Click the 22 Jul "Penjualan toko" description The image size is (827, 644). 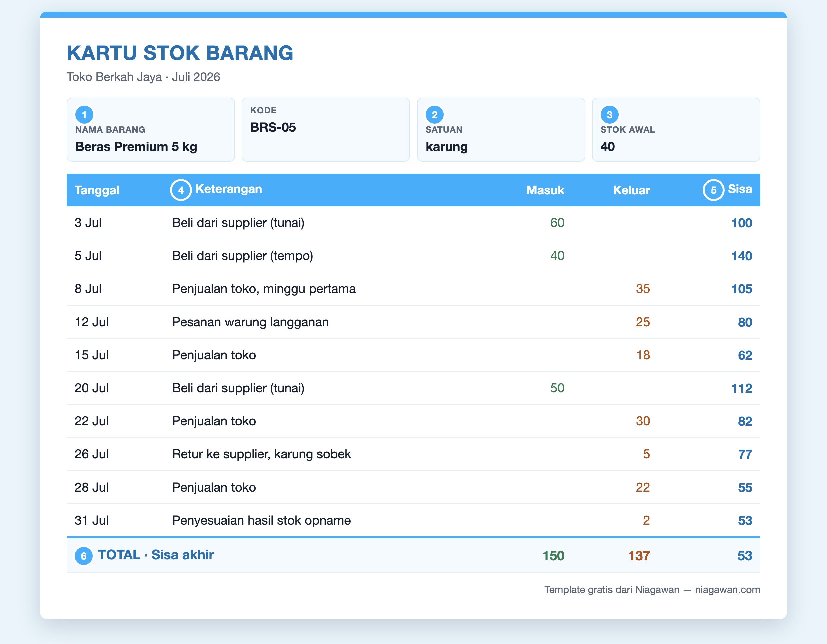(214, 421)
